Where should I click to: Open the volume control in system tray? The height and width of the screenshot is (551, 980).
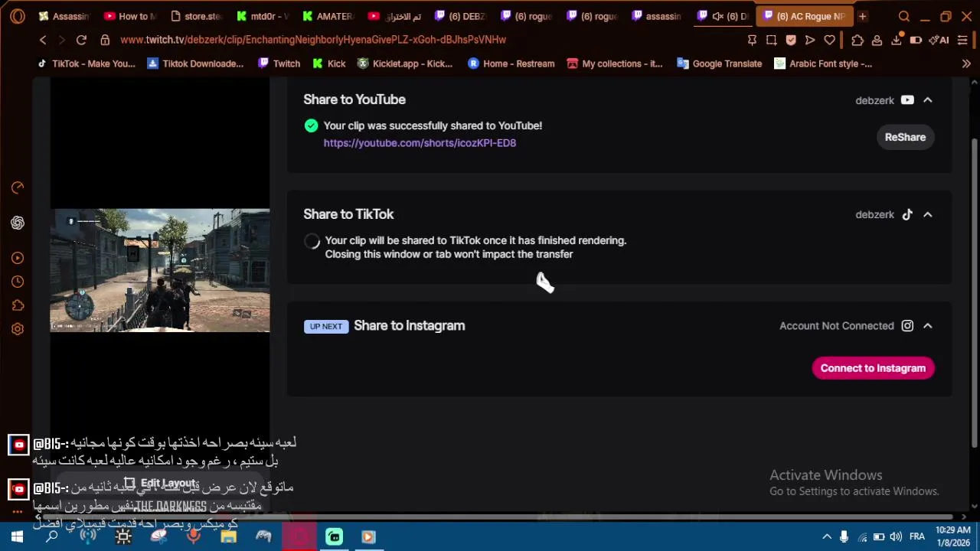point(896,537)
